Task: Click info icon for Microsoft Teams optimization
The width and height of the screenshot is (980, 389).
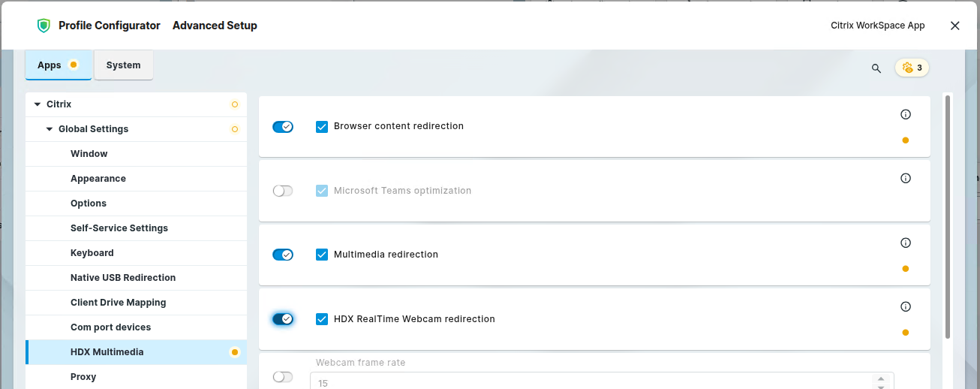Action: 905,179
